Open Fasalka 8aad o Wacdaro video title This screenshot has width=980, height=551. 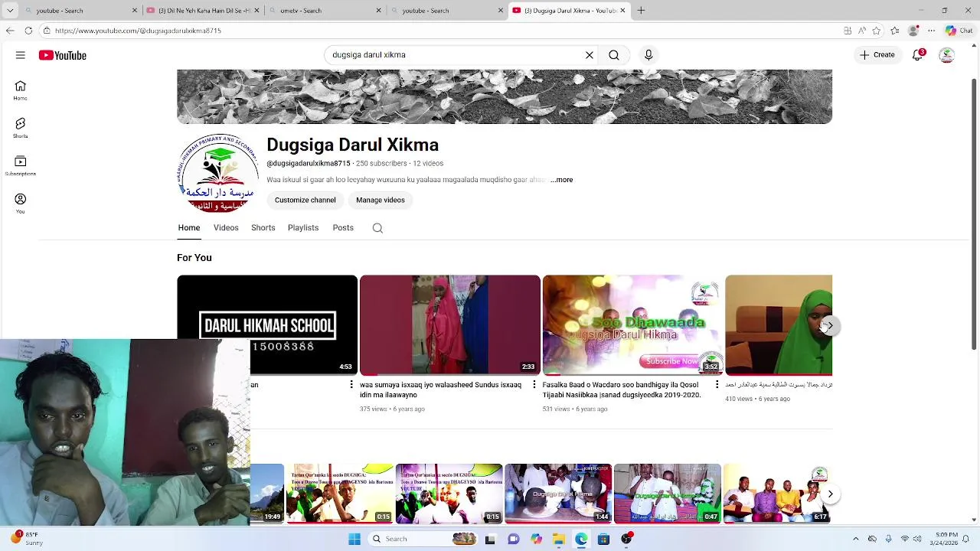click(622, 390)
